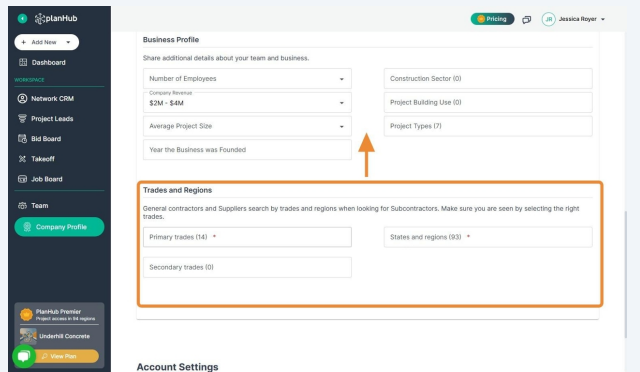Open the green live chat bubble

point(24,356)
